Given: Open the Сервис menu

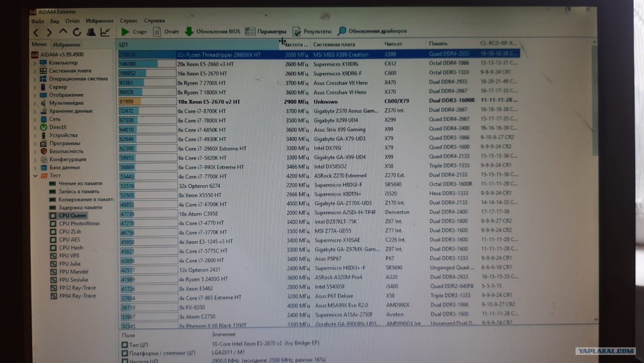Looking at the screenshot, I should coord(129,21).
